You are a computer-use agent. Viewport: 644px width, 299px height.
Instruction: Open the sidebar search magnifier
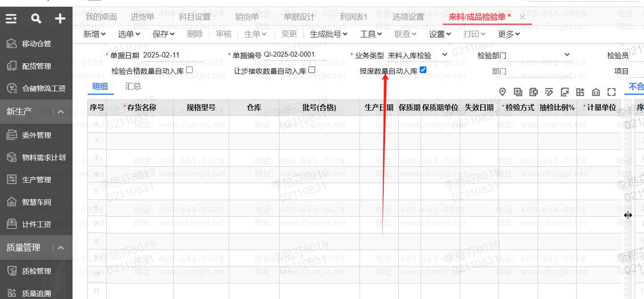(x=36, y=19)
